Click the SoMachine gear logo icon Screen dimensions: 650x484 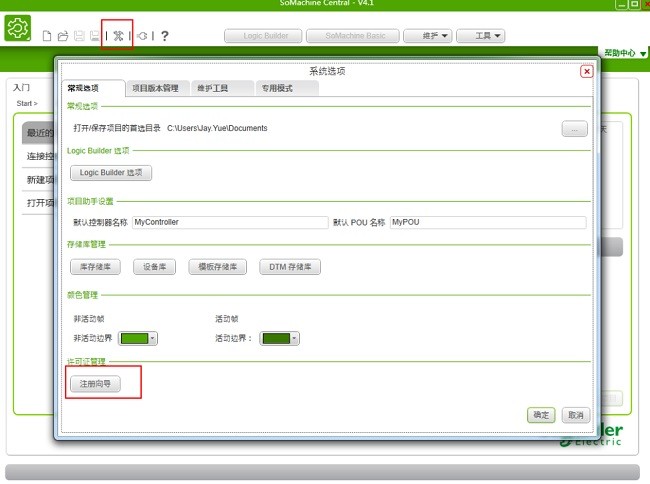pyautogui.click(x=18, y=28)
